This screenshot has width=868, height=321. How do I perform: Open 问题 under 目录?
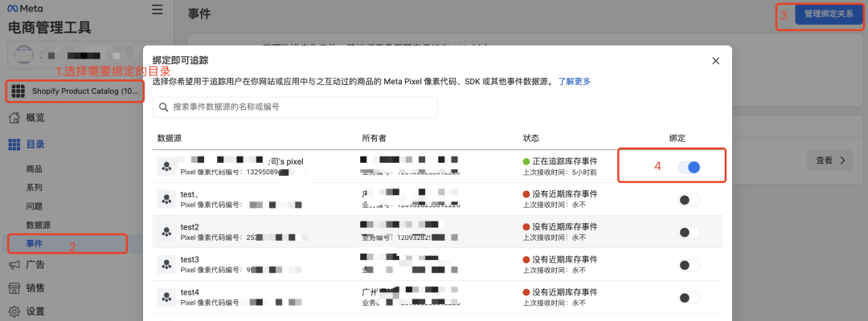34,206
